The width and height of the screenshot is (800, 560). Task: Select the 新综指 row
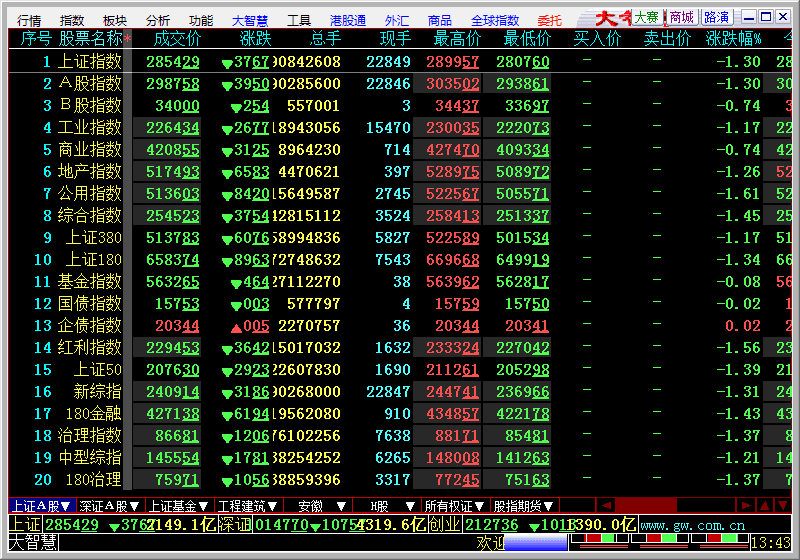(x=400, y=391)
